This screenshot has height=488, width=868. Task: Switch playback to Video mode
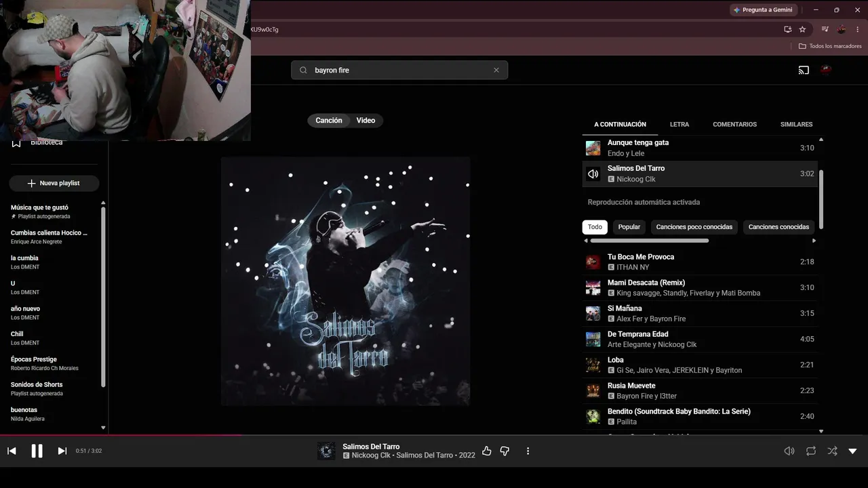(366, 121)
